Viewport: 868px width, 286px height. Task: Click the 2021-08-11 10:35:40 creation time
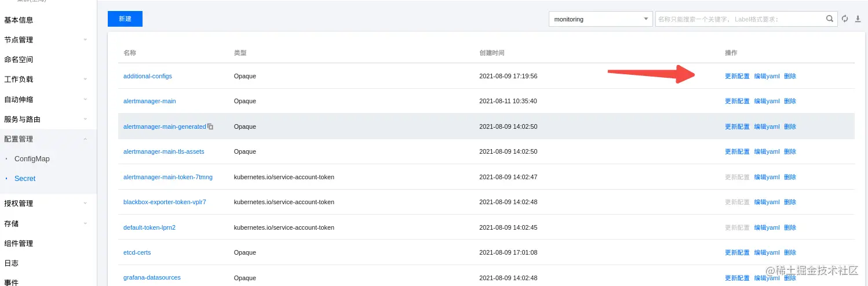tap(508, 101)
